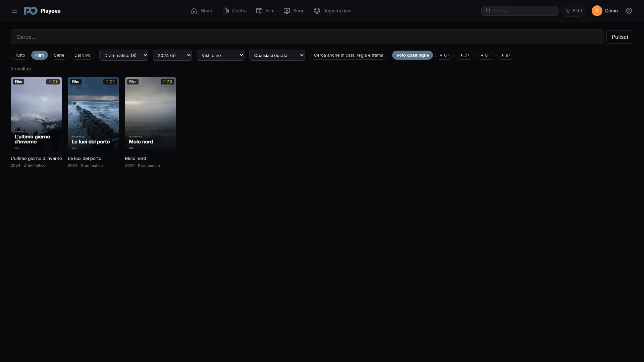
Task: Click the Playova logo icon
Action: click(x=31, y=11)
